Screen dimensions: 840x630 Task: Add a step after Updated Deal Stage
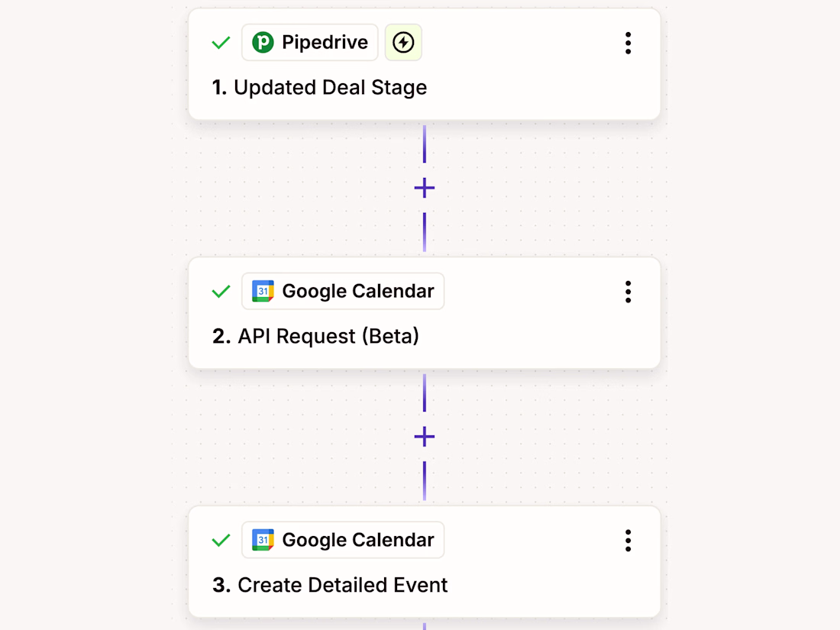point(425,188)
